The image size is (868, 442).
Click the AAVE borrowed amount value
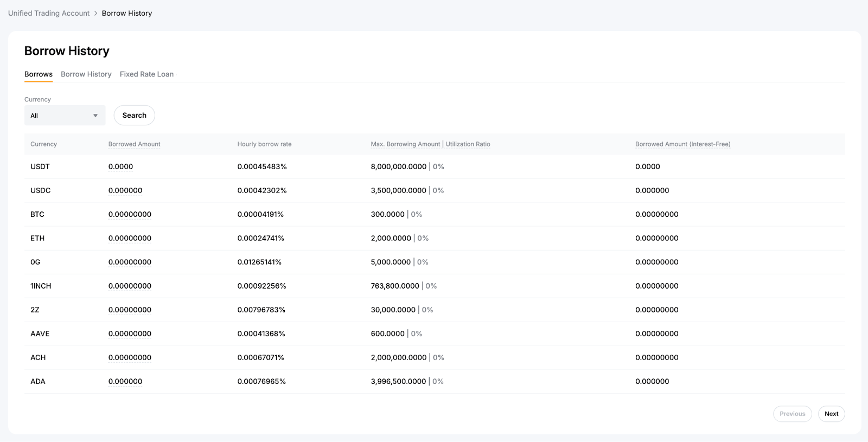[130, 334]
